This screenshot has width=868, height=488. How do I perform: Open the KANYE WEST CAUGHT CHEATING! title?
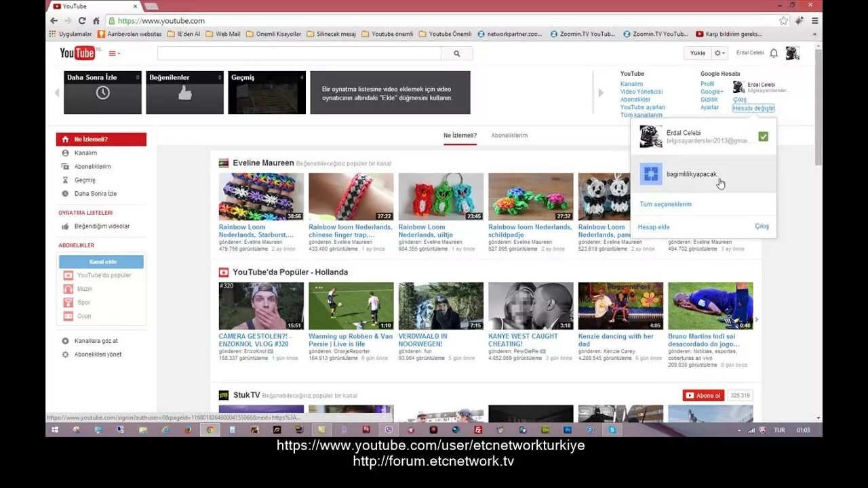coord(523,340)
